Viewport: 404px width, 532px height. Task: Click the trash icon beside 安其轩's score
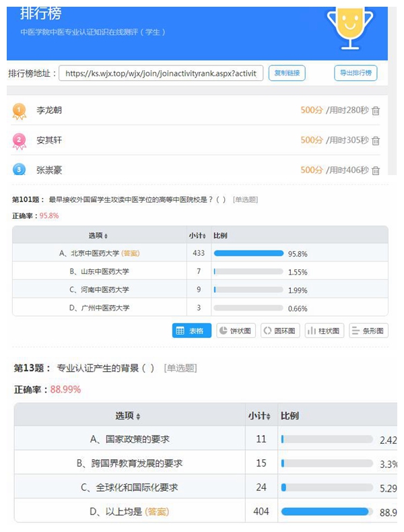(376, 141)
